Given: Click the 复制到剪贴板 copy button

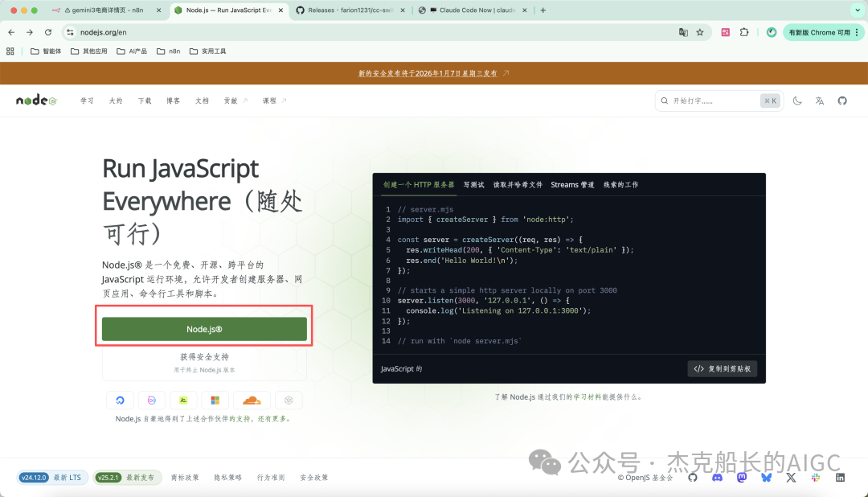Looking at the screenshot, I should pyautogui.click(x=722, y=369).
